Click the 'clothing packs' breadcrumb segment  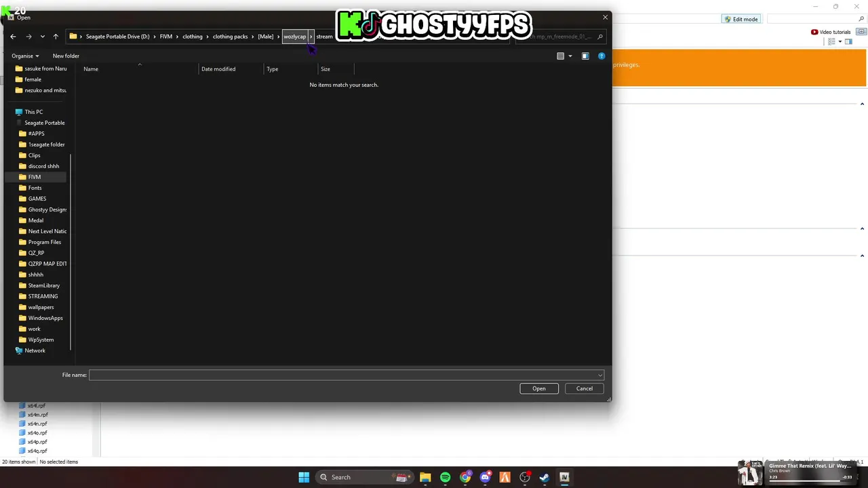230,37
